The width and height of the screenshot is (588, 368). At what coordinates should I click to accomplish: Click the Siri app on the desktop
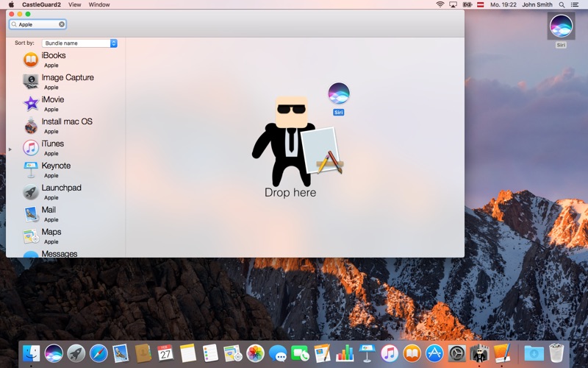click(x=561, y=26)
